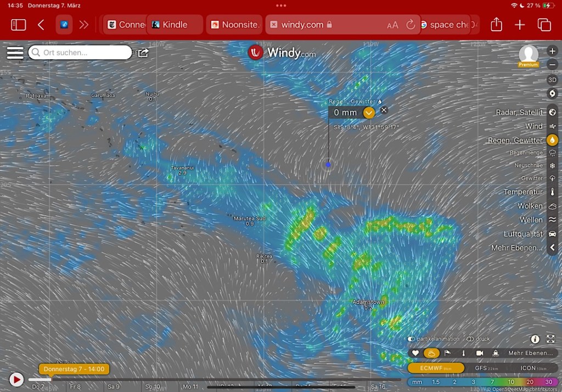Open the webcam camera layer icon
Image resolution: width=562 pixels, height=392 pixels.
(x=479, y=353)
